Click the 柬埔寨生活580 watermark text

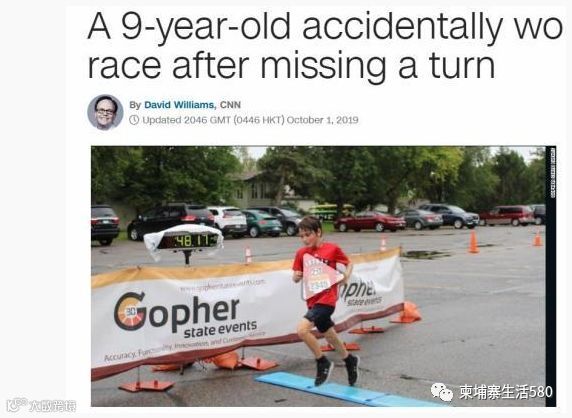click(506, 392)
